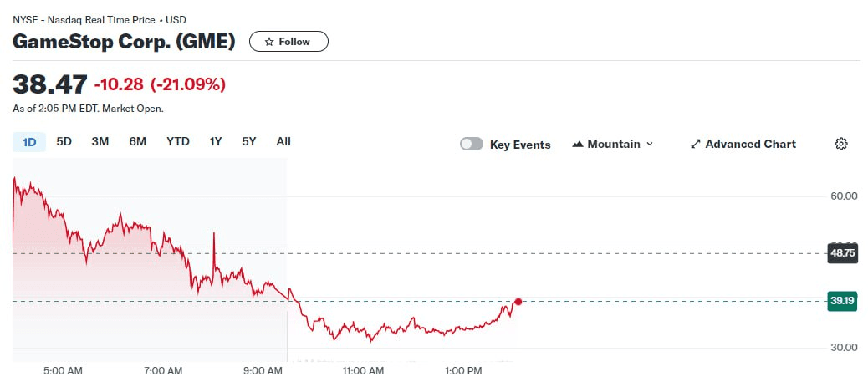Open the Advanced Chart link
This screenshot has height=387, width=868.
743,145
